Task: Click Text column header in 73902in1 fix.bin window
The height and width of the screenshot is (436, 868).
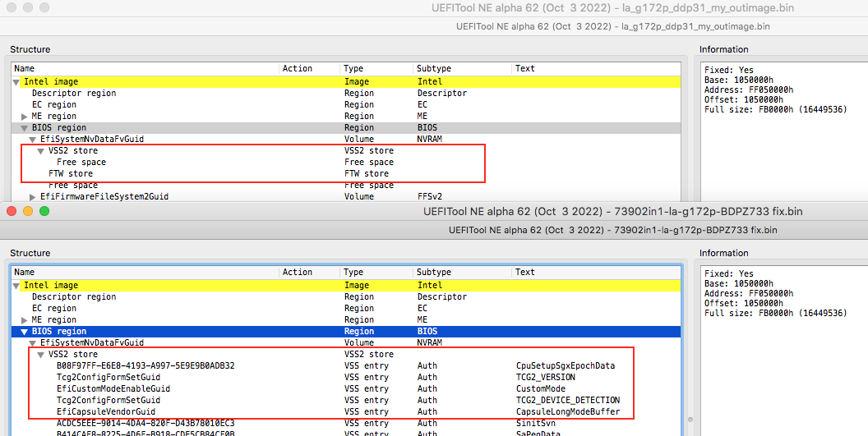Action: pos(597,273)
